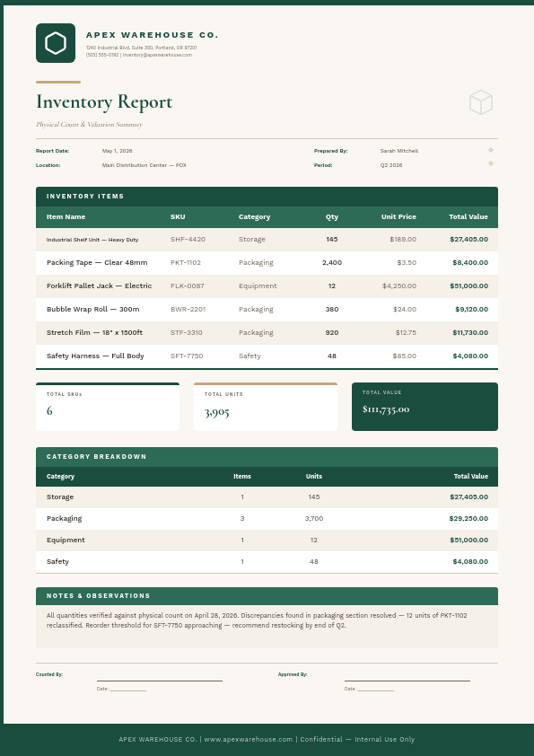This screenshot has width=534, height=756.
Task: Click the "Storage" row in Category Breakdown
Action: [267, 497]
